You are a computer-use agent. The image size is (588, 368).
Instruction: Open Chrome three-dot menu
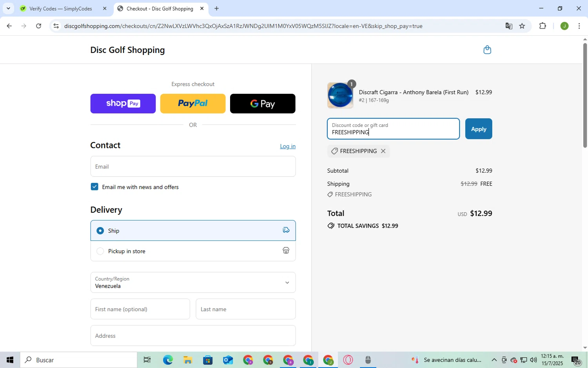pos(579,26)
